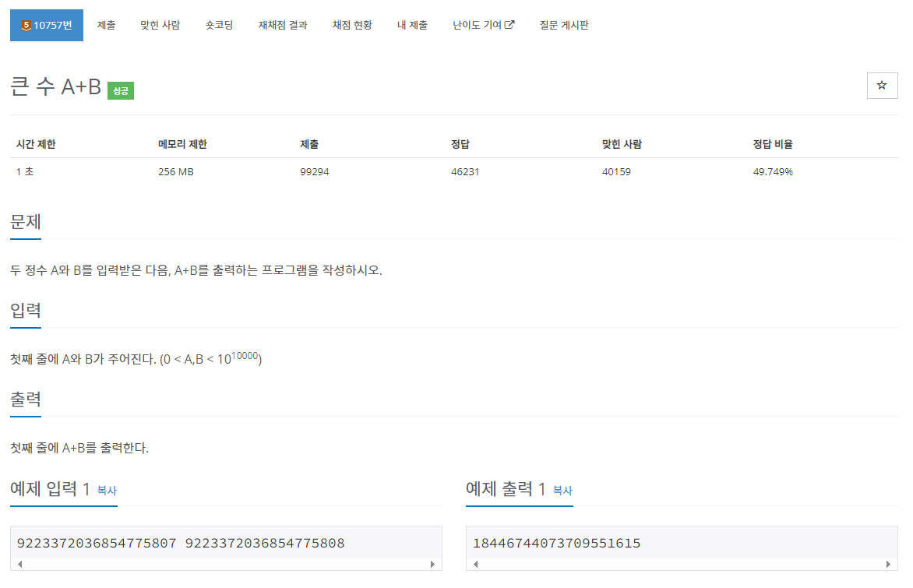Open the 난이도 기여 external link
The image size is (913, 588).
coord(483,25)
